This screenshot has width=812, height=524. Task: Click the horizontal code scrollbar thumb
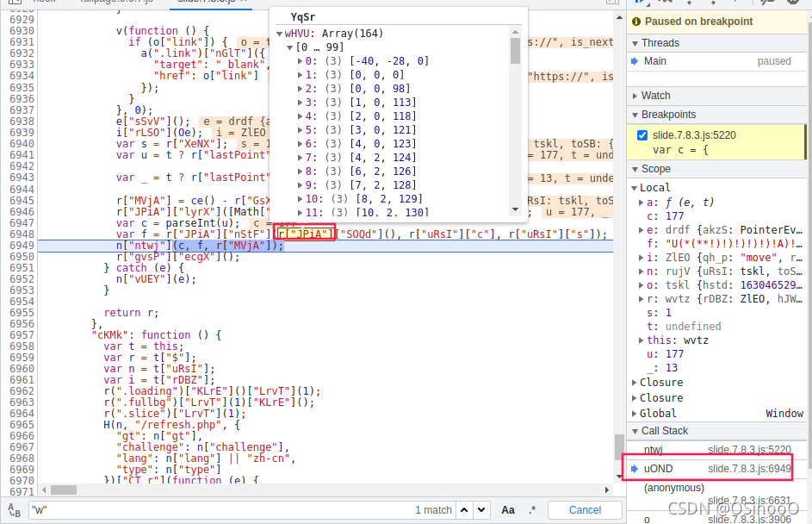[x=63, y=490]
